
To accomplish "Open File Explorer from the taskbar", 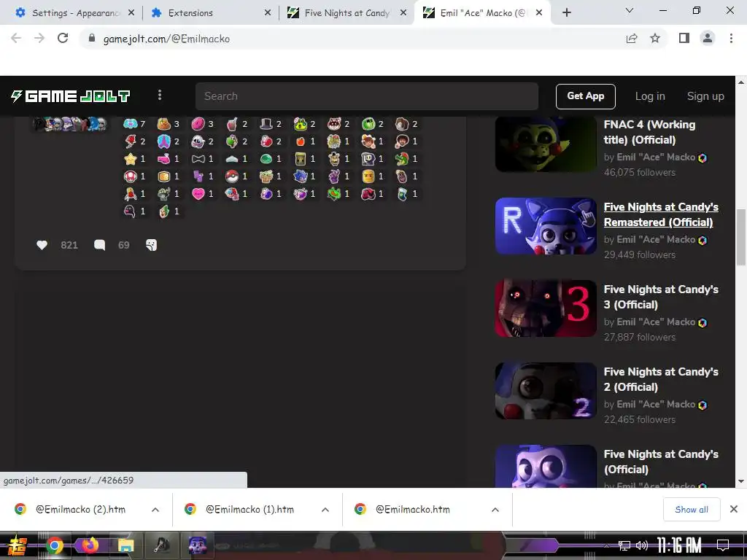I will pos(125,545).
